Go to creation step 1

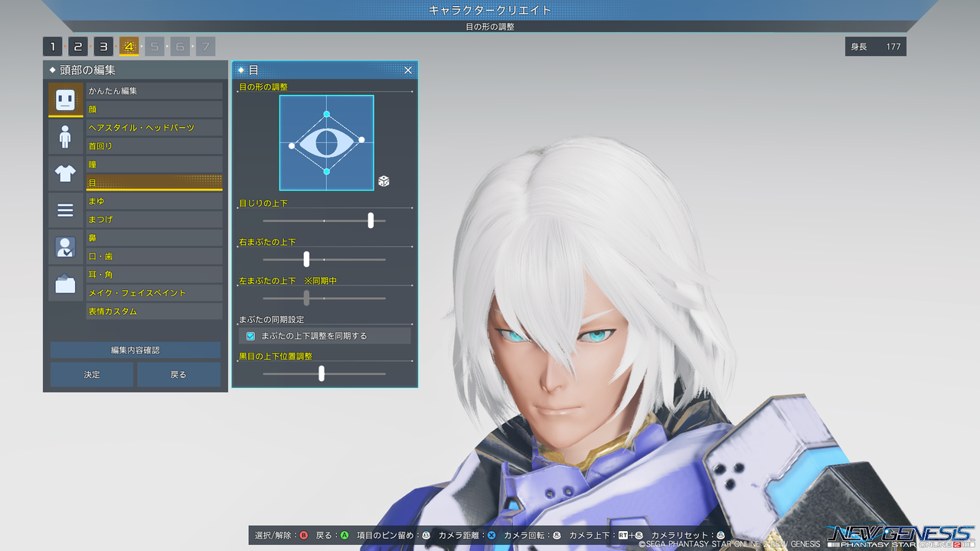coord(52,47)
